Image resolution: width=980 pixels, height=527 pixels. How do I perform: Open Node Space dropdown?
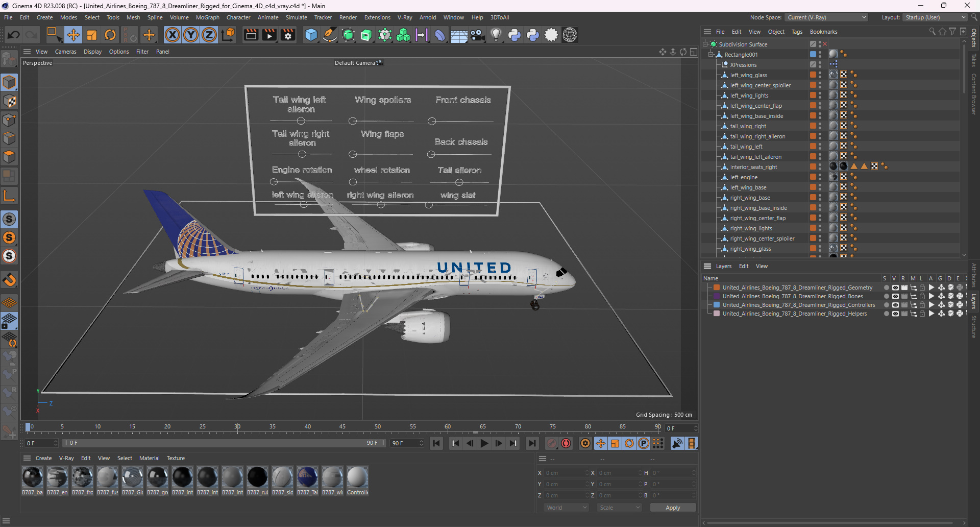826,17
